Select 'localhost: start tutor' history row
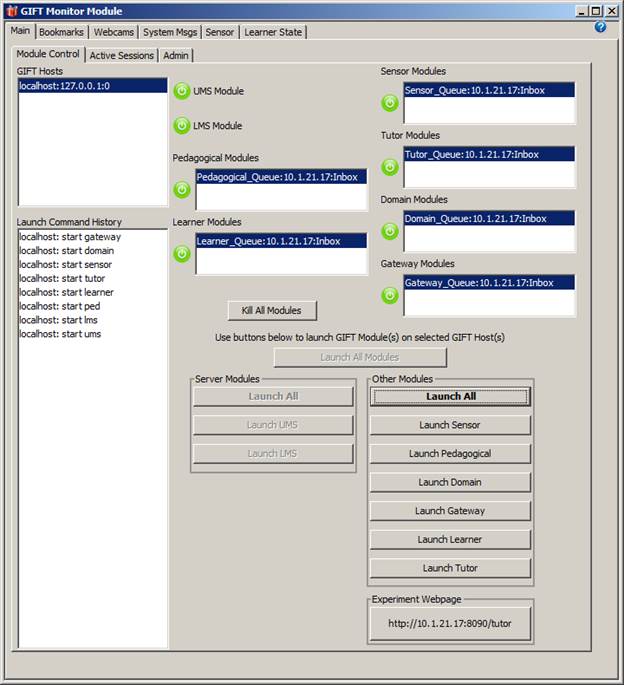 [x=93, y=279]
